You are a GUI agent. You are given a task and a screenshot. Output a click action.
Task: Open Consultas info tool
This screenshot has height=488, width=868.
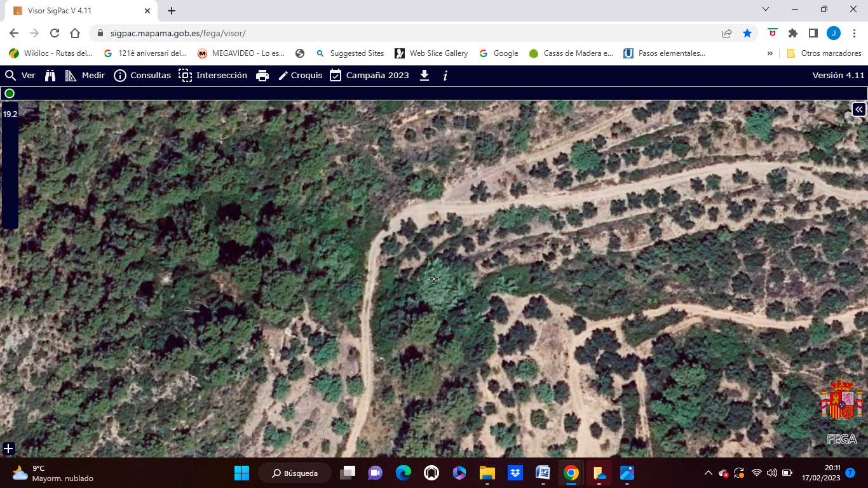(142, 76)
